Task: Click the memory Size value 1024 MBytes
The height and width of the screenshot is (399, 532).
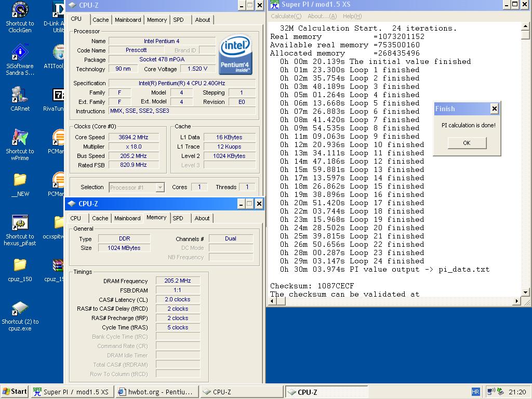Action: coord(124,248)
